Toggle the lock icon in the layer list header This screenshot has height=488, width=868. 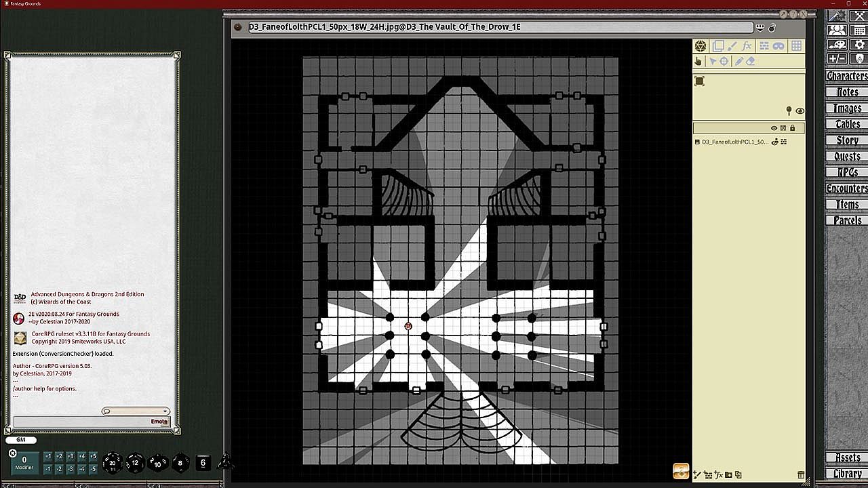point(792,128)
